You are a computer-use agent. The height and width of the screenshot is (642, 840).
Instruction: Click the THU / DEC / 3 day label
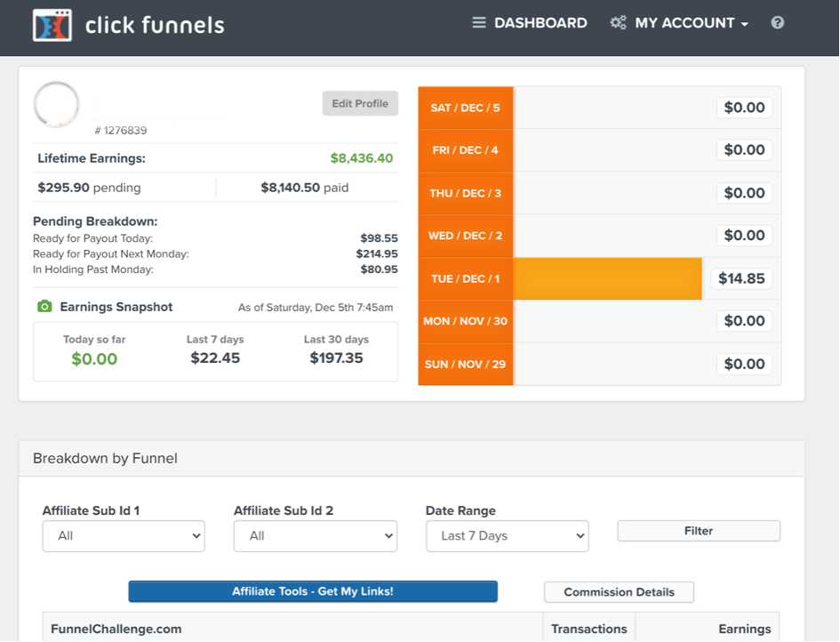[x=466, y=193]
